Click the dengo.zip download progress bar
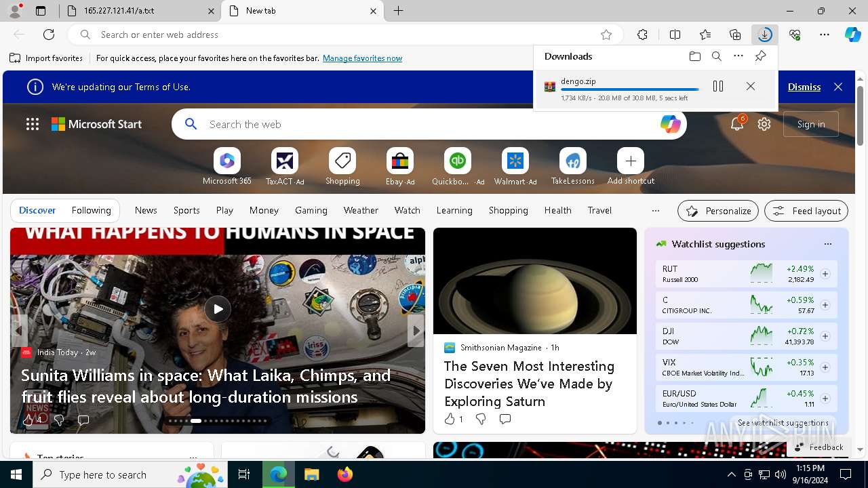This screenshot has width=868, height=488. (630, 89)
